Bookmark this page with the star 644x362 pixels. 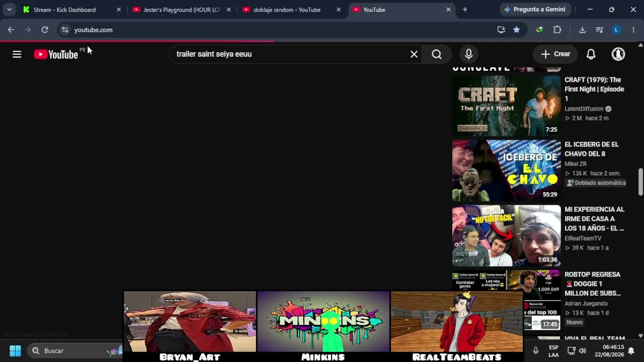[x=517, y=30]
